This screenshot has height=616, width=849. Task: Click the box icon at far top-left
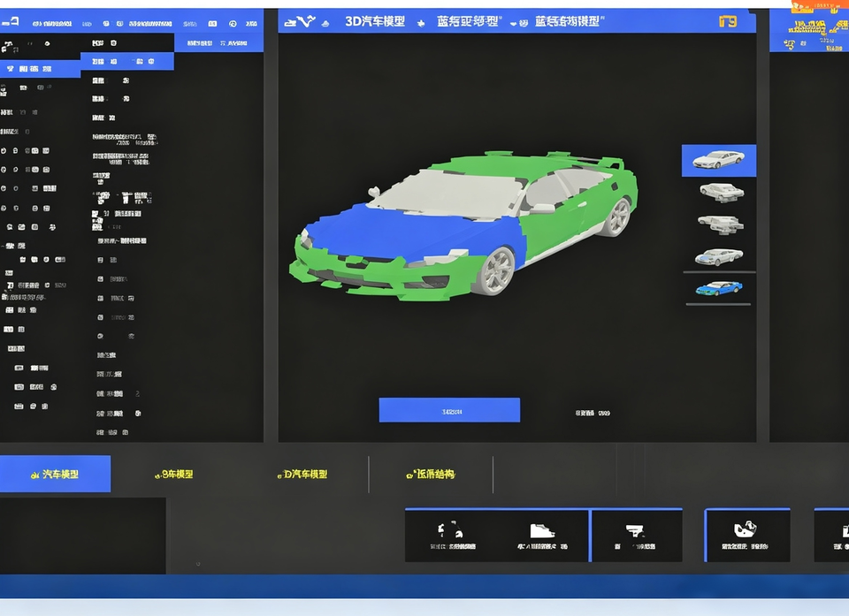coord(11,22)
